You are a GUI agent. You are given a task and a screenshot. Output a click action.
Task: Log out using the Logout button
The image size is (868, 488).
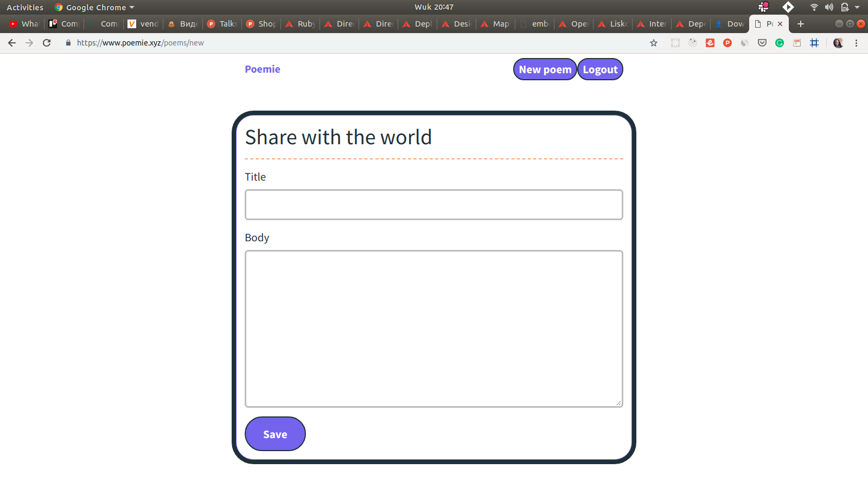click(x=600, y=69)
